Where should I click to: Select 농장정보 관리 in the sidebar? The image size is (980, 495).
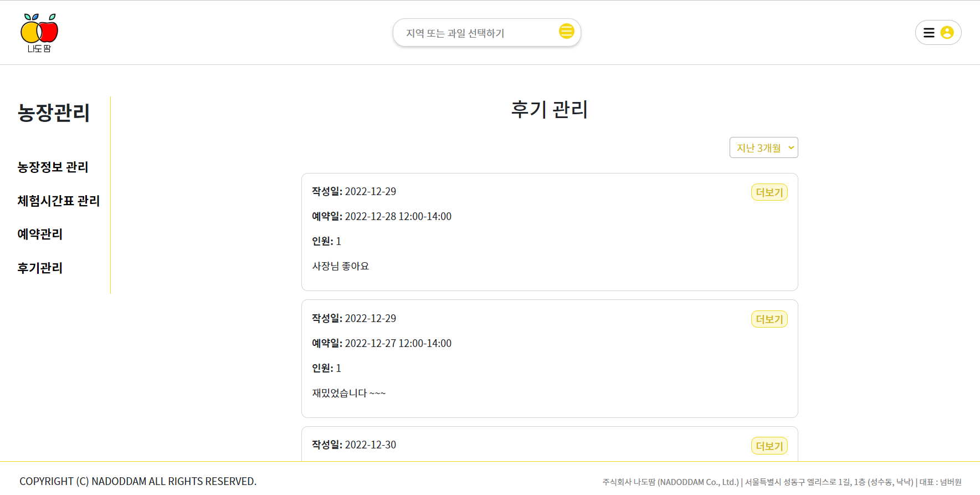53,167
